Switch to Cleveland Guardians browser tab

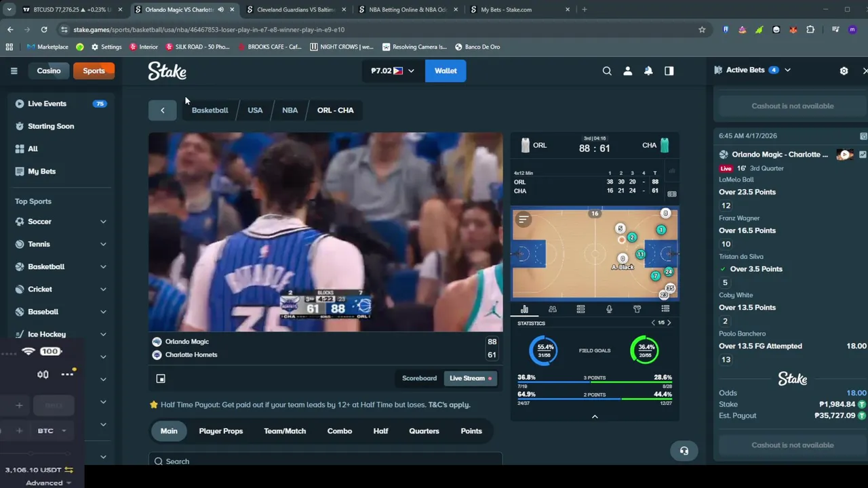[x=295, y=9]
